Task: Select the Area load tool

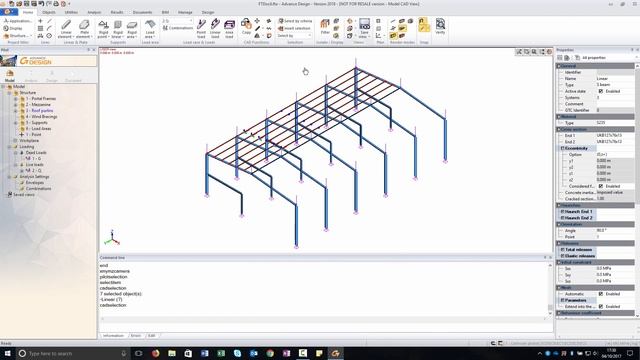Action: coord(229,29)
